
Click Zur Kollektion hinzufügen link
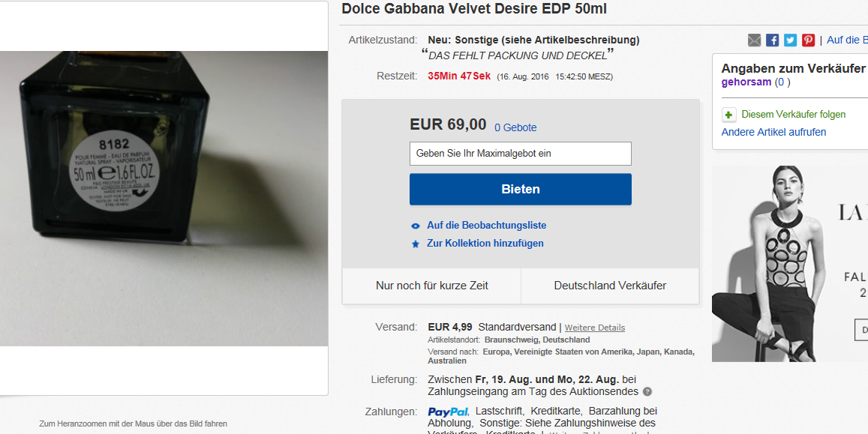[485, 244]
